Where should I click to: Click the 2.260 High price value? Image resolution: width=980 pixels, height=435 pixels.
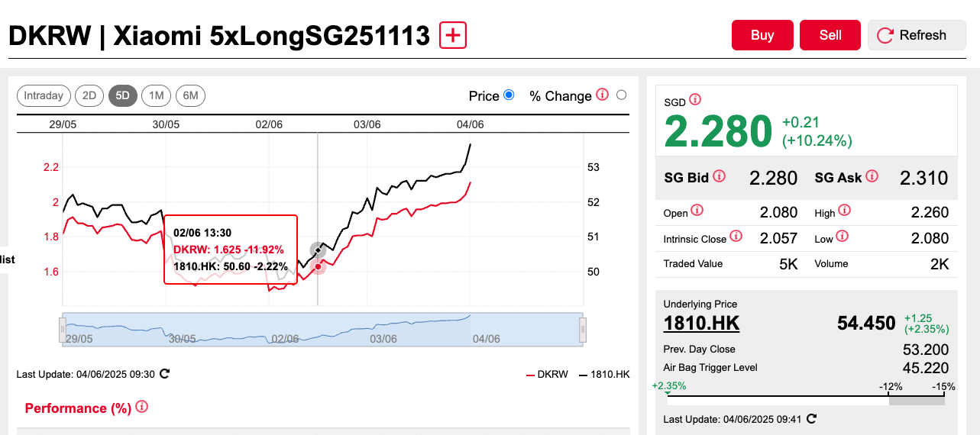(x=930, y=212)
